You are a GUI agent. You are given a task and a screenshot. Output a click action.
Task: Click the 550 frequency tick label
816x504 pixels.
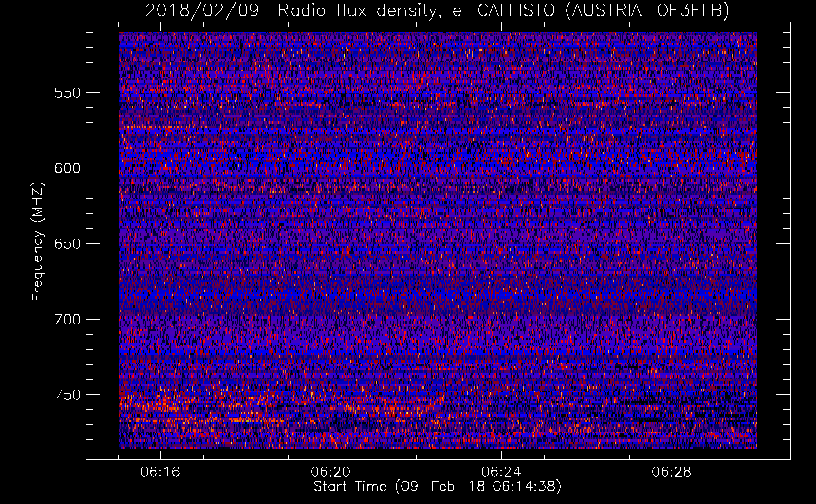pos(68,93)
